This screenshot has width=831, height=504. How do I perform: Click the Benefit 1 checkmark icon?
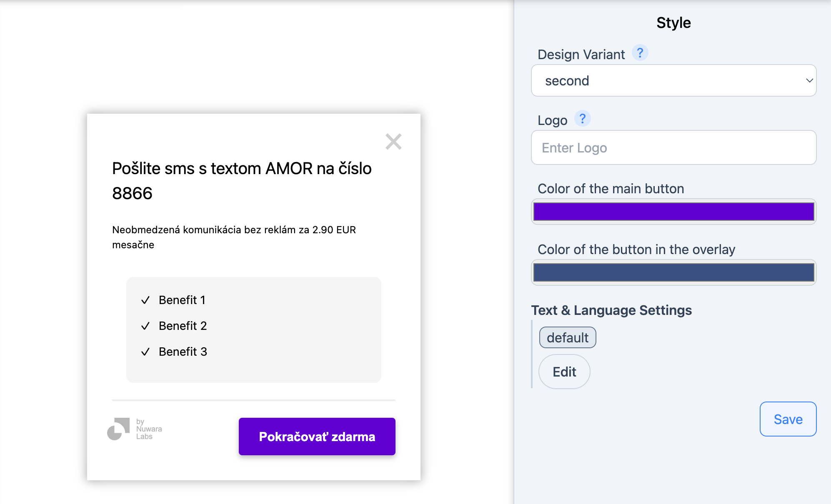point(145,300)
